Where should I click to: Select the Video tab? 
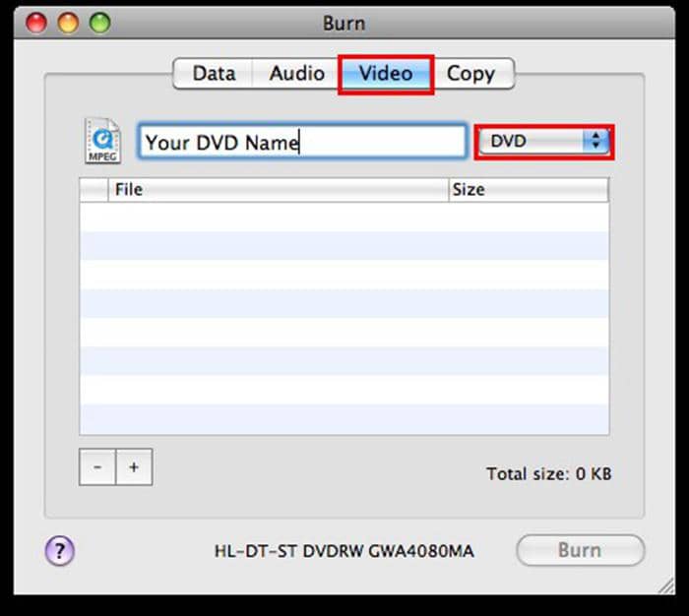pyautogui.click(x=386, y=74)
